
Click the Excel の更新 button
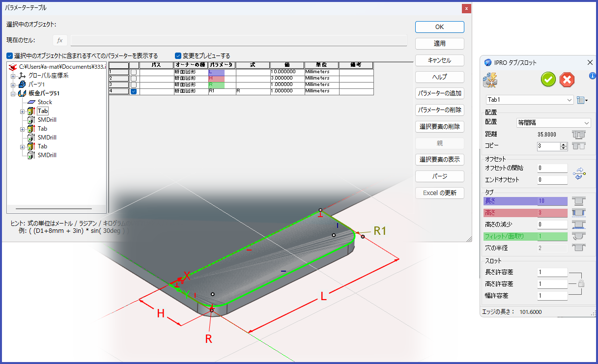click(x=439, y=193)
